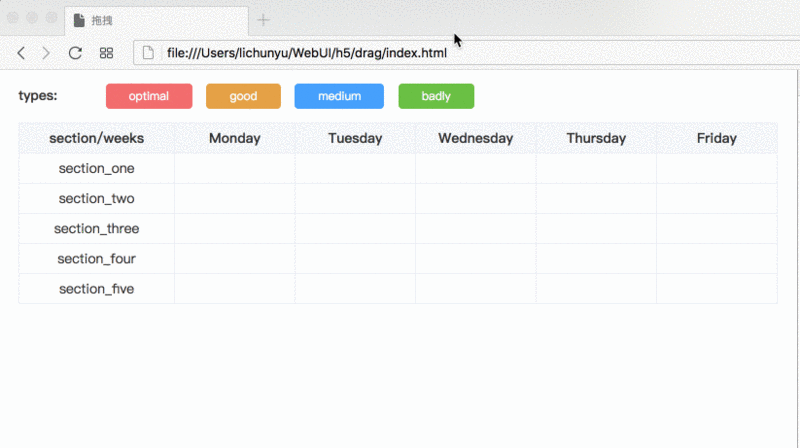Click the red optimal type tag
This screenshot has height=448, width=800.
pos(149,96)
